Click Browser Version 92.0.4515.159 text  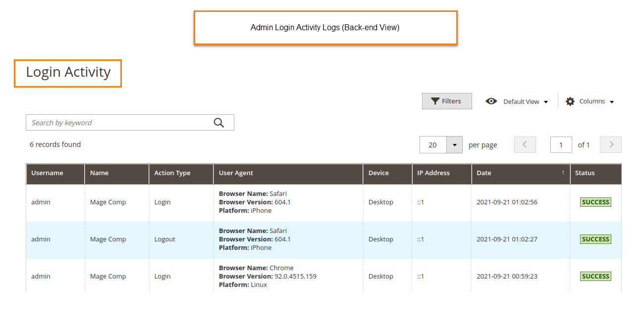click(x=268, y=276)
